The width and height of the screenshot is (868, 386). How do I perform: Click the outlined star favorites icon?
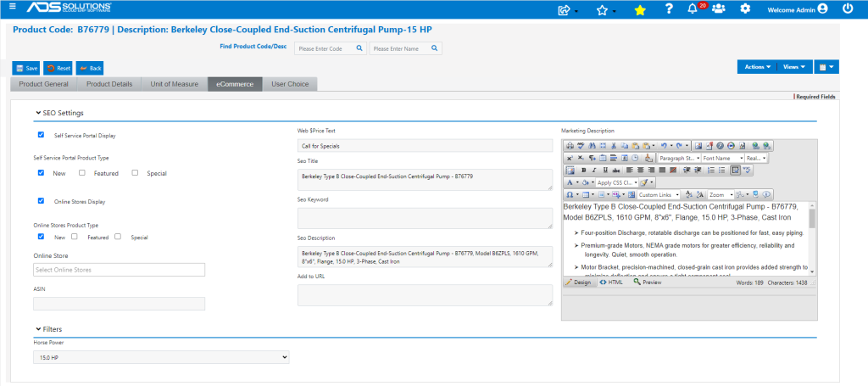pyautogui.click(x=603, y=8)
